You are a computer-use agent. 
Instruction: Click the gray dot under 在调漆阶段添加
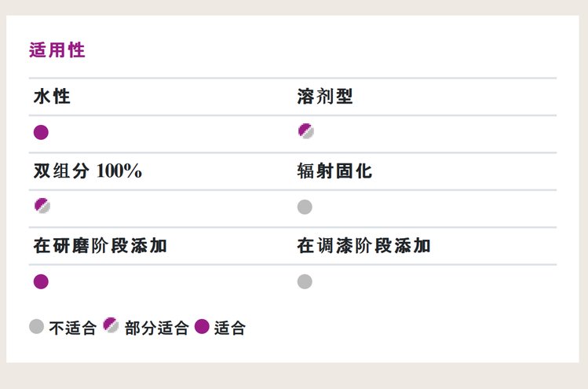point(305,281)
